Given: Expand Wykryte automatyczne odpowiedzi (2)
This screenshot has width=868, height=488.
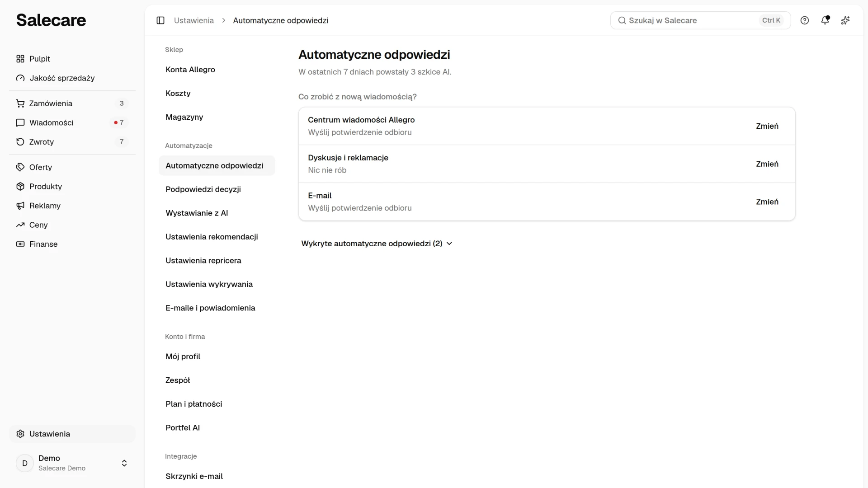Looking at the screenshot, I should pos(377,244).
